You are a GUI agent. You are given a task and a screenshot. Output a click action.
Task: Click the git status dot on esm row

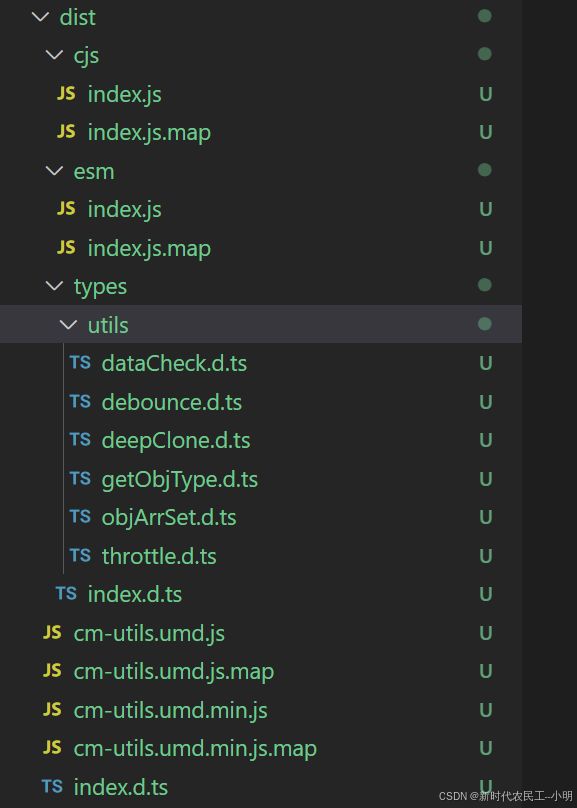point(484,170)
